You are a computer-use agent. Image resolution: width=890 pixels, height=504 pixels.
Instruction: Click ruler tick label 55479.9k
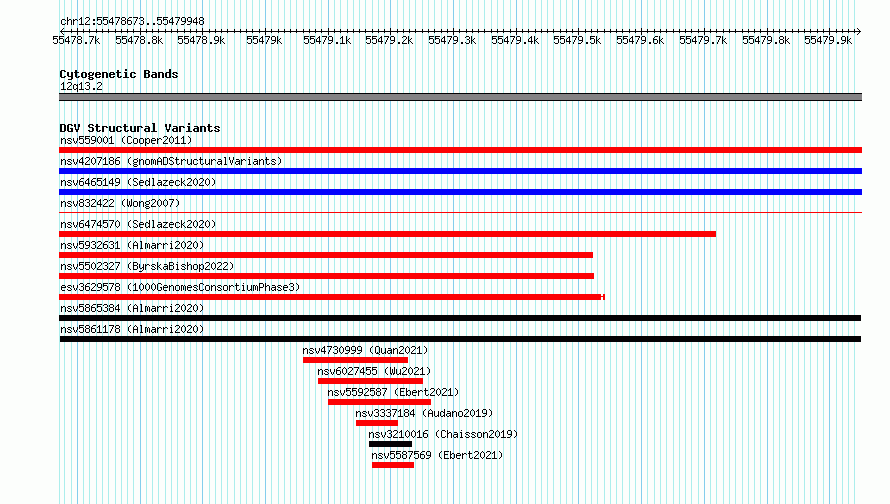pos(828,40)
